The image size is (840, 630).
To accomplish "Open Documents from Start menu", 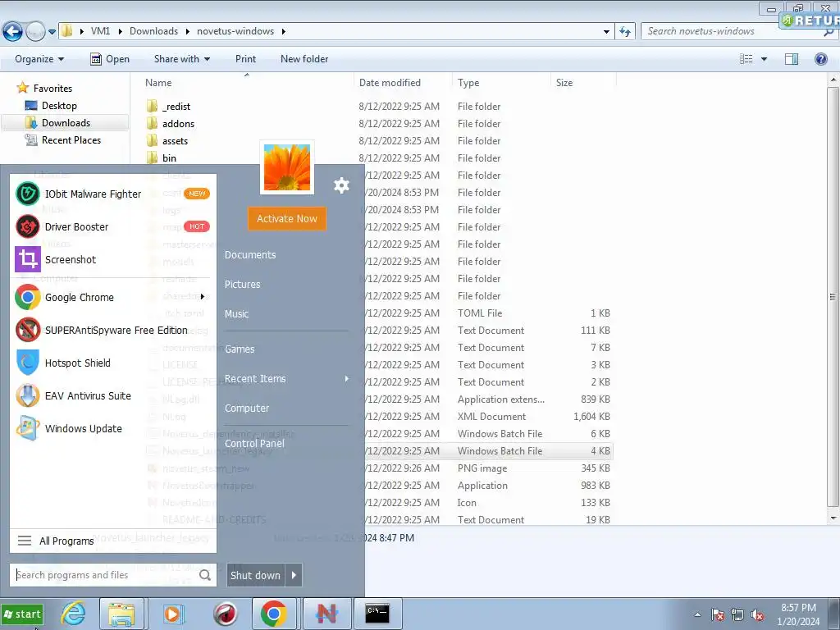I will (250, 255).
